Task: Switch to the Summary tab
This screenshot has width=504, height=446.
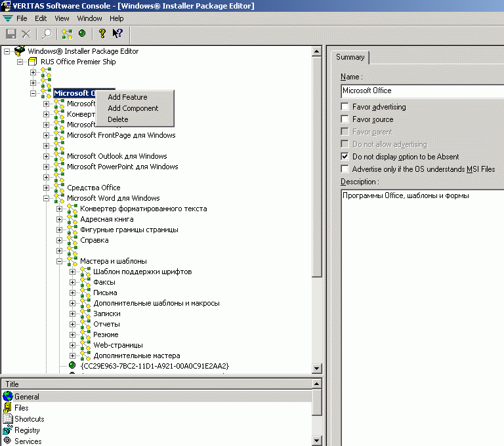Action: tap(350, 57)
